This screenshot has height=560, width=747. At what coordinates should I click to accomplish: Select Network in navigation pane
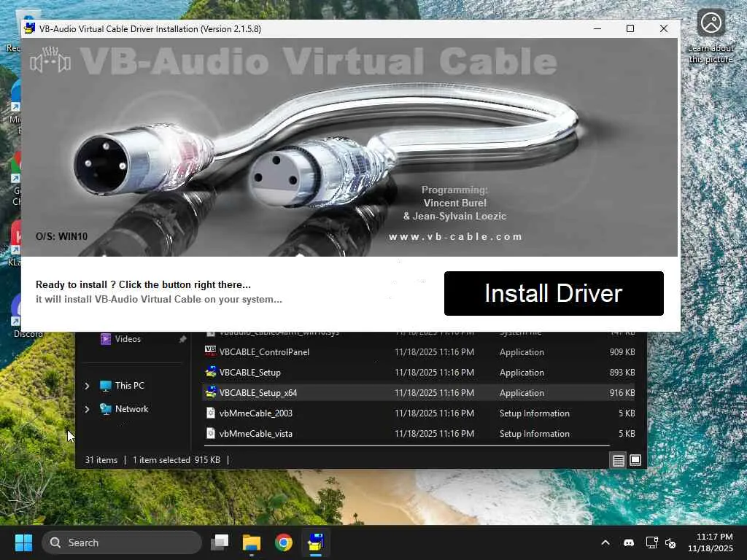(x=131, y=409)
